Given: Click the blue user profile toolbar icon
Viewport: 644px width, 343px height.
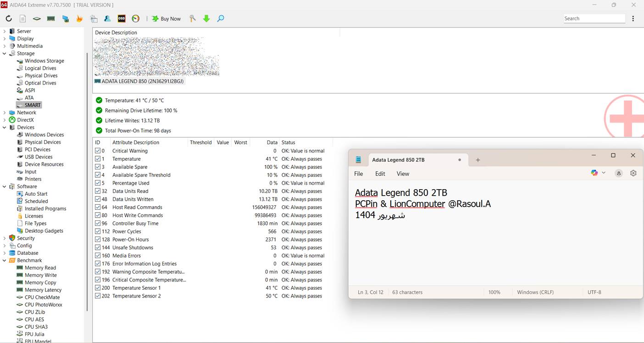Looking at the screenshot, I should [x=107, y=19].
